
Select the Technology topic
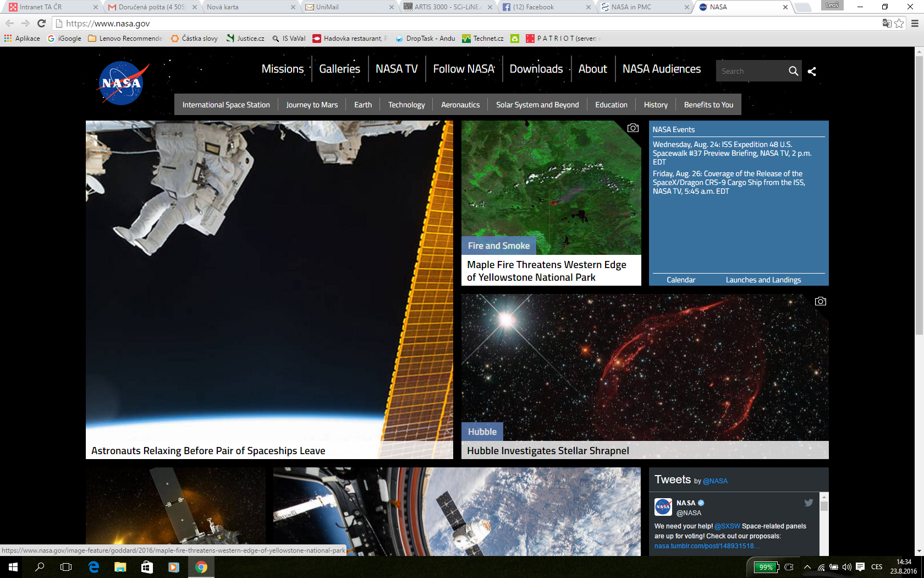(406, 105)
